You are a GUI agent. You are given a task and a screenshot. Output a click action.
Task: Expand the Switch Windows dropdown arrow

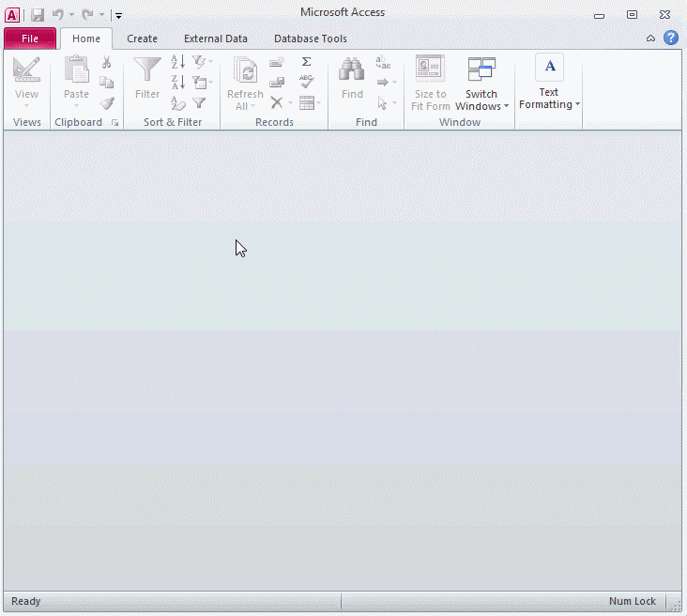tap(507, 106)
